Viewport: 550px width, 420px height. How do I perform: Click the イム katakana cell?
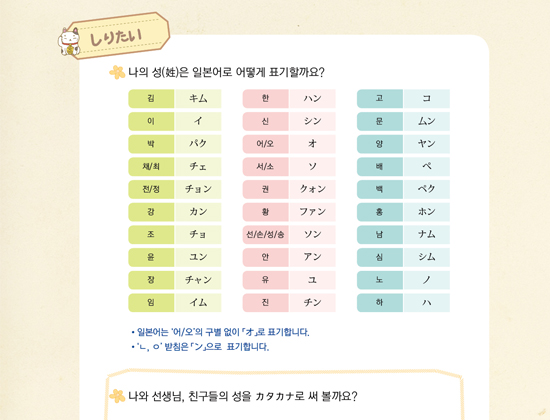[198, 302]
